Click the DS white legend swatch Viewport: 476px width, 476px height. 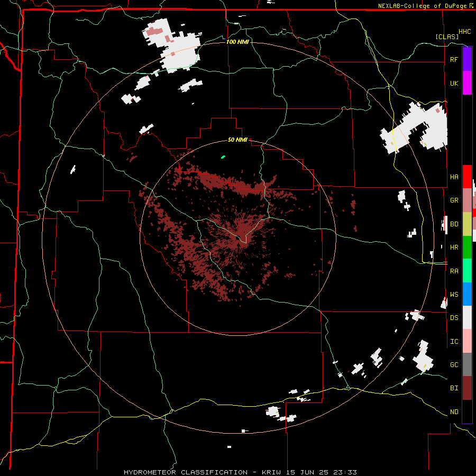[x=467, y=317]
